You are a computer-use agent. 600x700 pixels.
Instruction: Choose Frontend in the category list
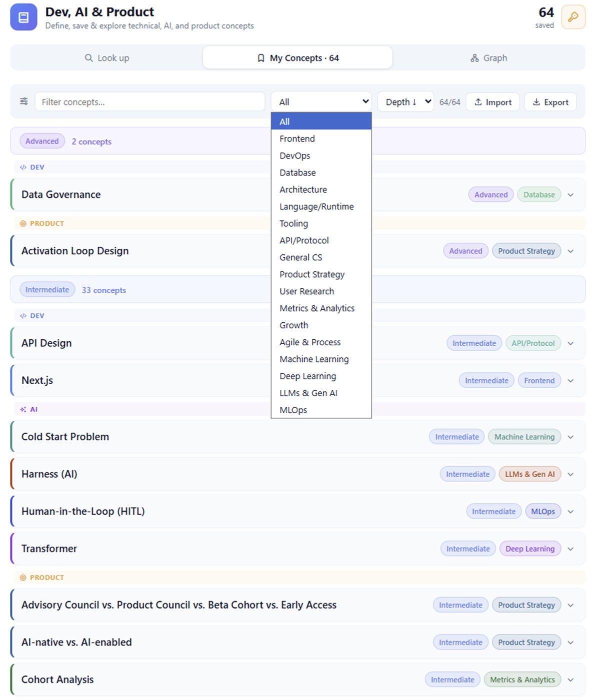click(321, 138)
